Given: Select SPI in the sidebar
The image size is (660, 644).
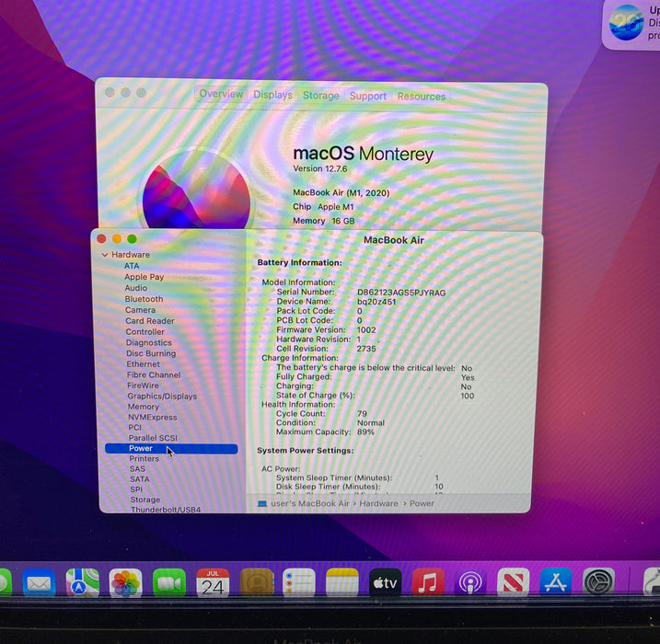Looking at the screenshot, I should [x=136, y=489].
